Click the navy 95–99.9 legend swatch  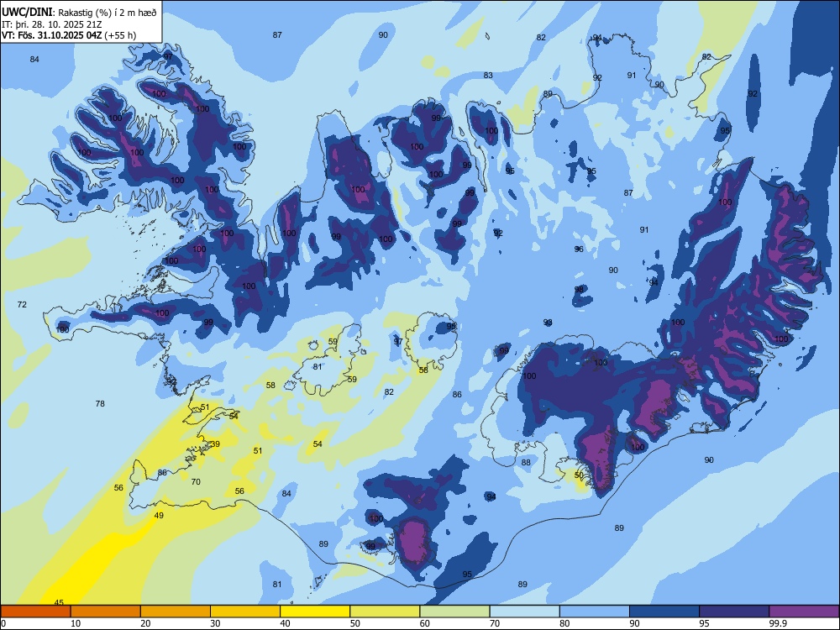[x=734, y=612]
